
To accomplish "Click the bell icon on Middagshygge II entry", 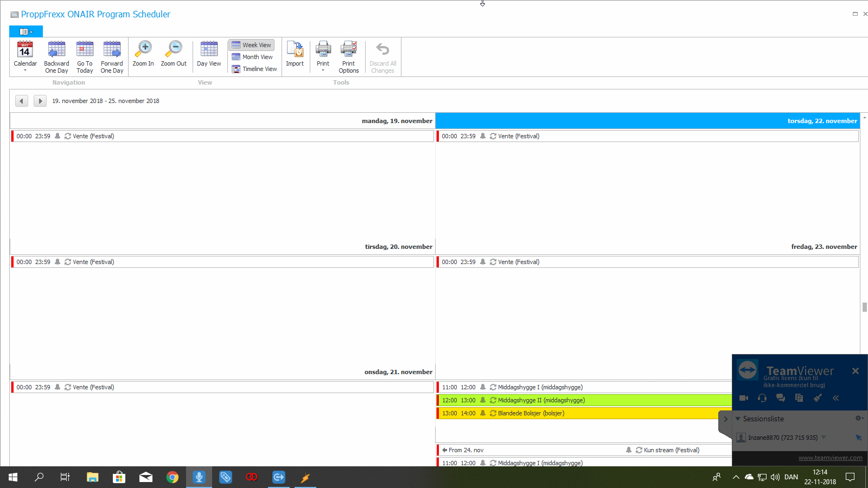I will pyautogui.click(x=483, y=400).
